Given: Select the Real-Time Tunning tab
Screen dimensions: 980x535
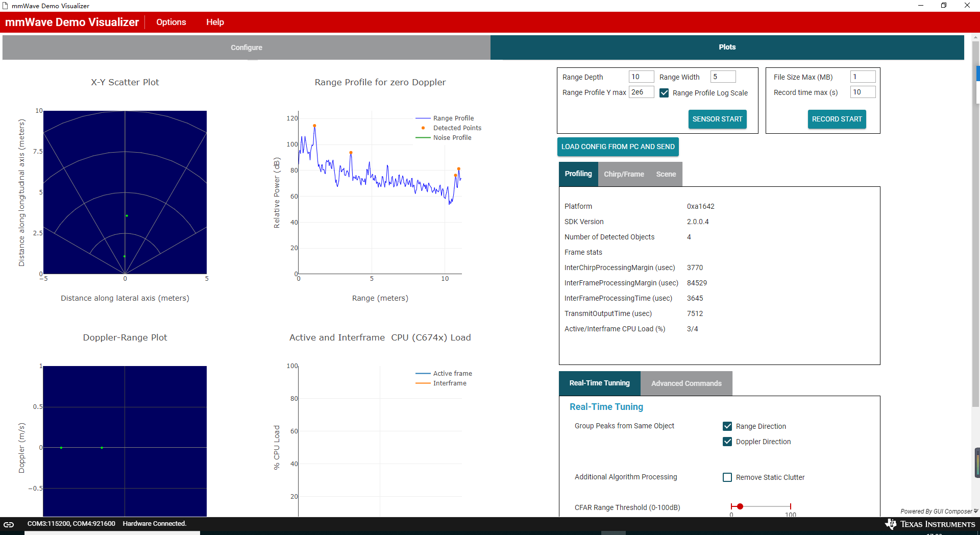Looking at the screenshot, I should click(x=600, y=383).
